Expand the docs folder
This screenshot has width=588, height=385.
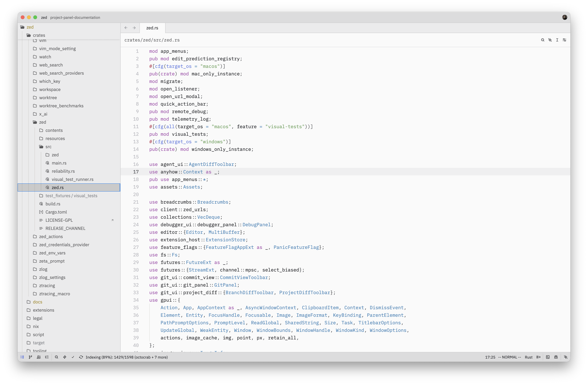click(x=38, y=302)
